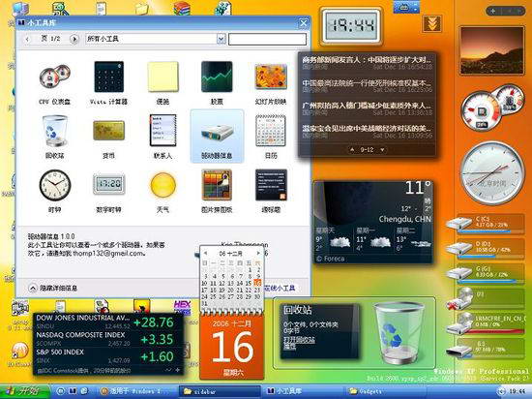Click the Foreca credit in weather gadget
The image size is (532, 399).
(x=330, y=259)
